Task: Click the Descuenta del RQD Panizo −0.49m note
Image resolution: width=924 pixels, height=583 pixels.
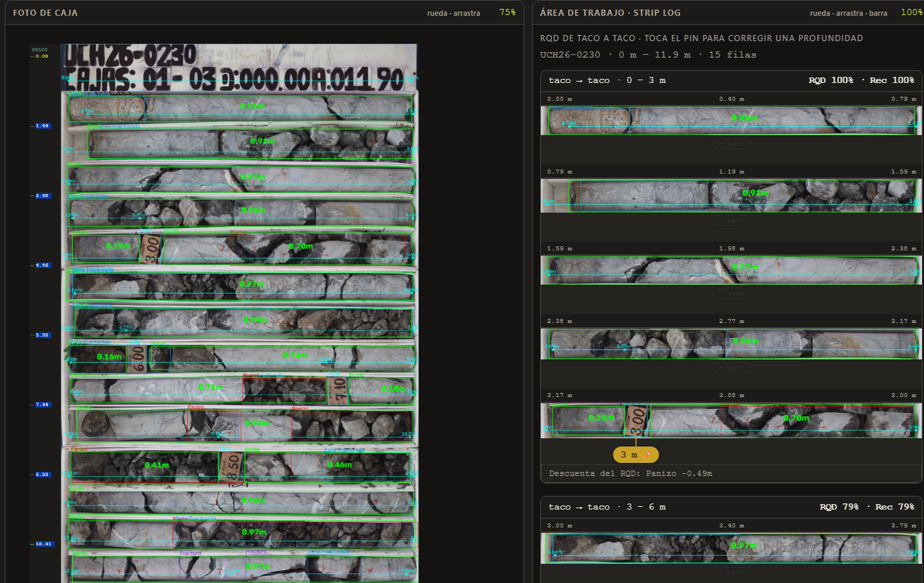Action: 631,473
